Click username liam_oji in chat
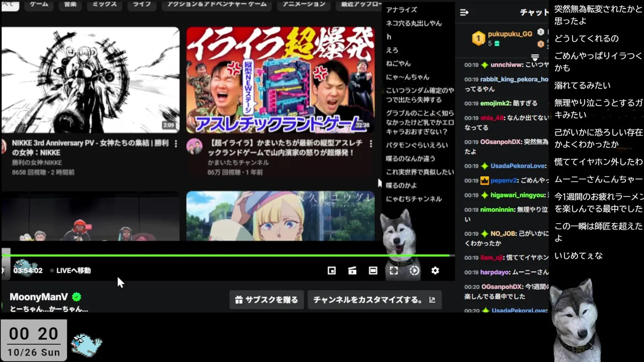This screenshot has height=362, width=644. 492,258
